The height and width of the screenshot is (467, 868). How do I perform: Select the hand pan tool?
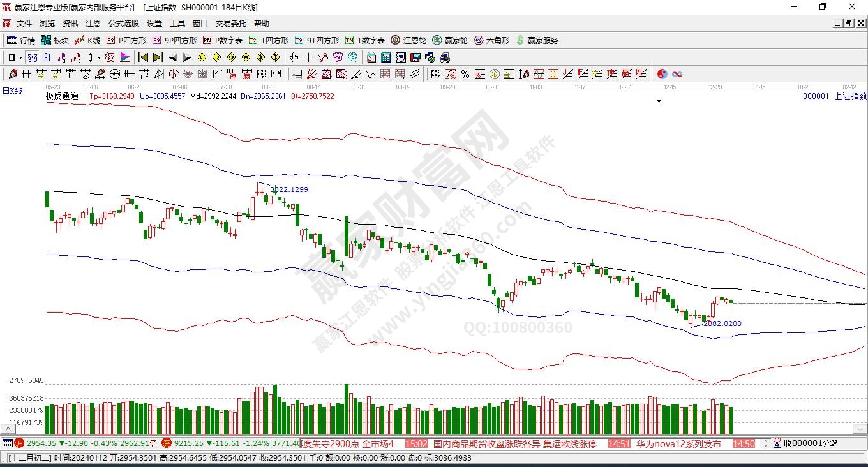pyautogui.click(x=294, y=57)
